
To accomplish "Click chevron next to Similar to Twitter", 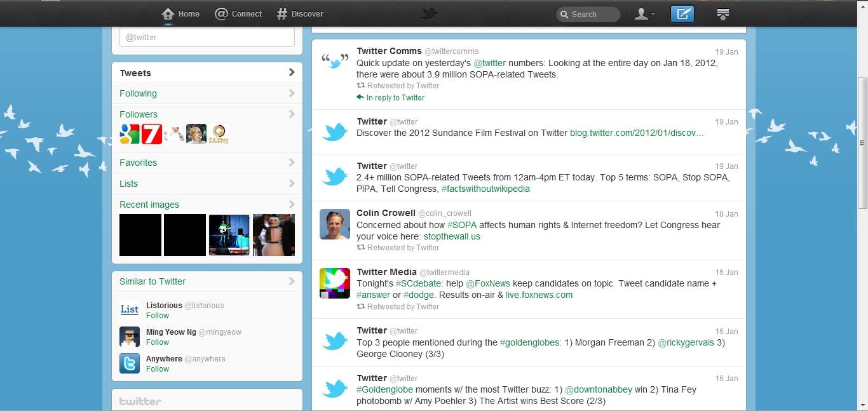I will (x=292, y=281).
